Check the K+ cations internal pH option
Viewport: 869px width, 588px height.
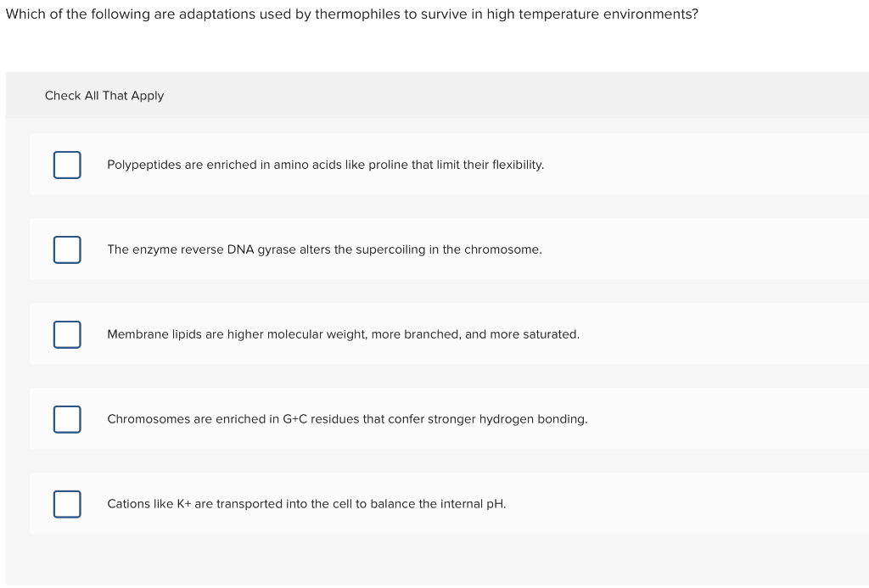coord(67,503)
